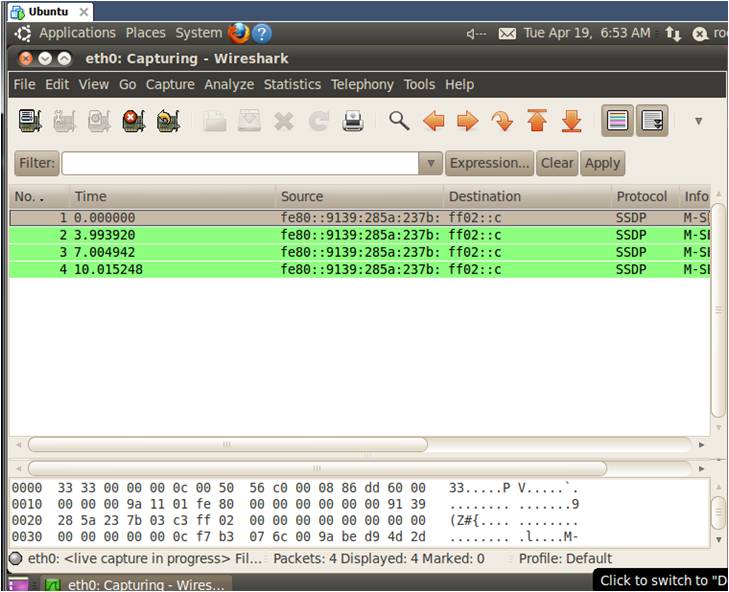Open the mail envelope indicator
This screenshot has height=592, width=729.
point(507,33)
